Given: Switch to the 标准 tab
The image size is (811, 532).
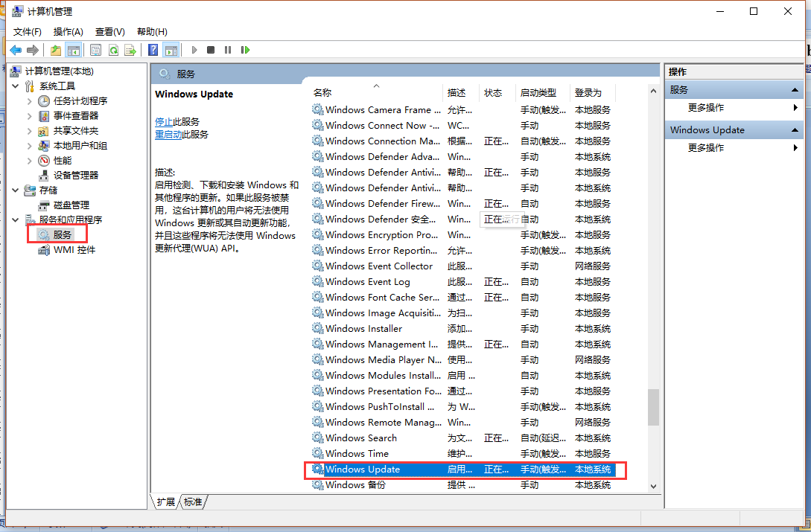Looking at the screenshot, I should (x=193, y=501).
